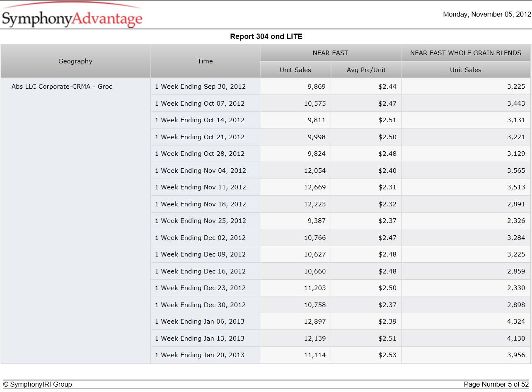Click the Avg Prc/Unit column header
This screenshot has width=532, height=392.
[x=366, y=70]
